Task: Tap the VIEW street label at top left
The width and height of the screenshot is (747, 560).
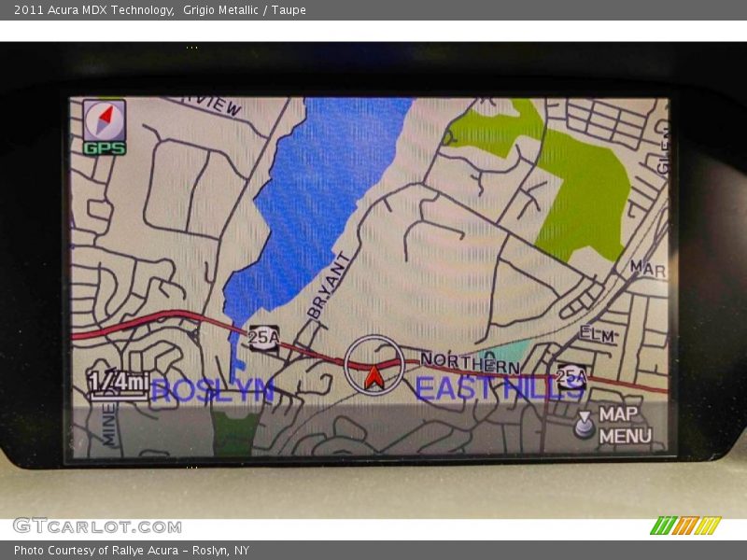Action: 216,105
